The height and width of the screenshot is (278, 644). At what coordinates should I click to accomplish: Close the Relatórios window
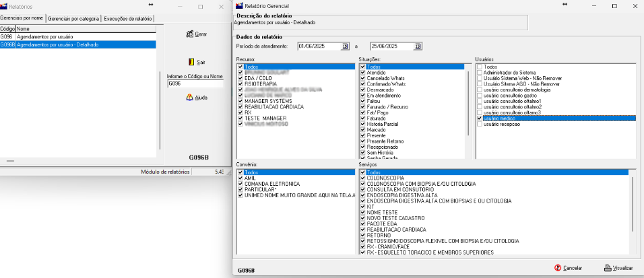(x=221, y=7)
